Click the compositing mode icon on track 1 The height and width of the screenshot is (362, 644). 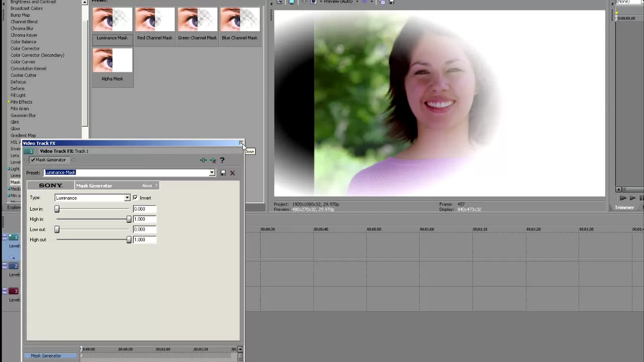coord(12,257)
